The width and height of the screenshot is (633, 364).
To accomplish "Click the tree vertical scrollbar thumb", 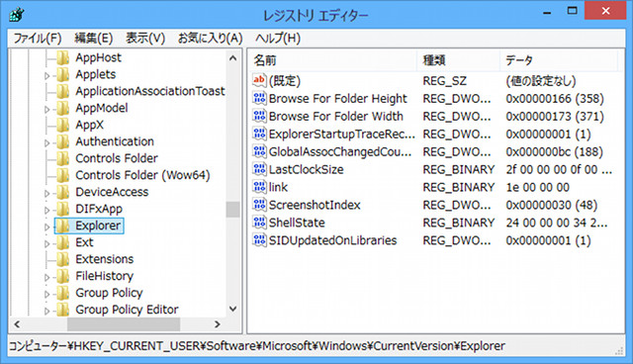I will 233,210.
